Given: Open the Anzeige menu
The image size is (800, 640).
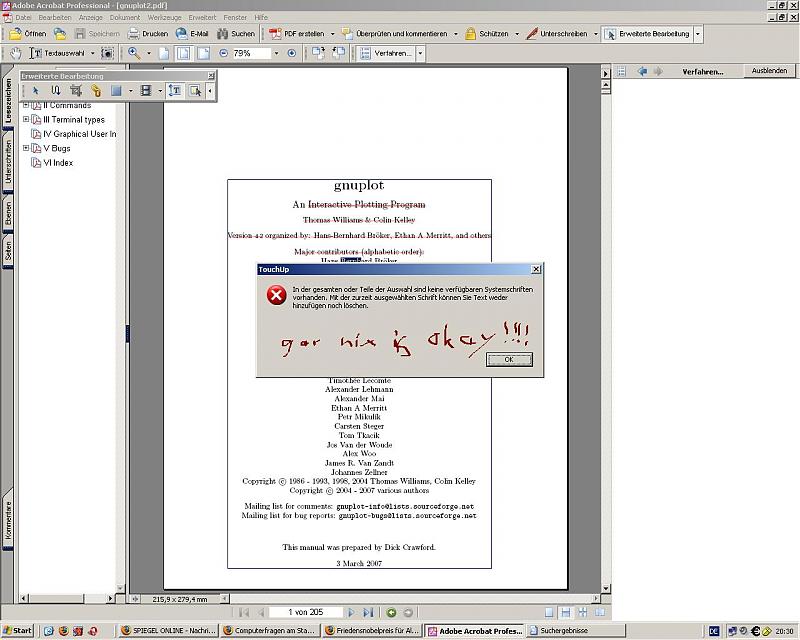Looking at the screenshot, I should (x=91, y=17).
